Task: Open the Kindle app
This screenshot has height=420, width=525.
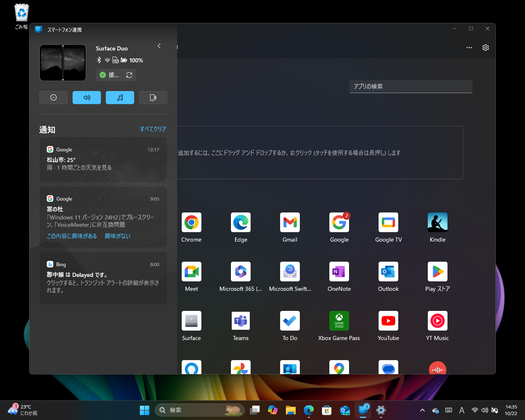Action: point(438,223)
